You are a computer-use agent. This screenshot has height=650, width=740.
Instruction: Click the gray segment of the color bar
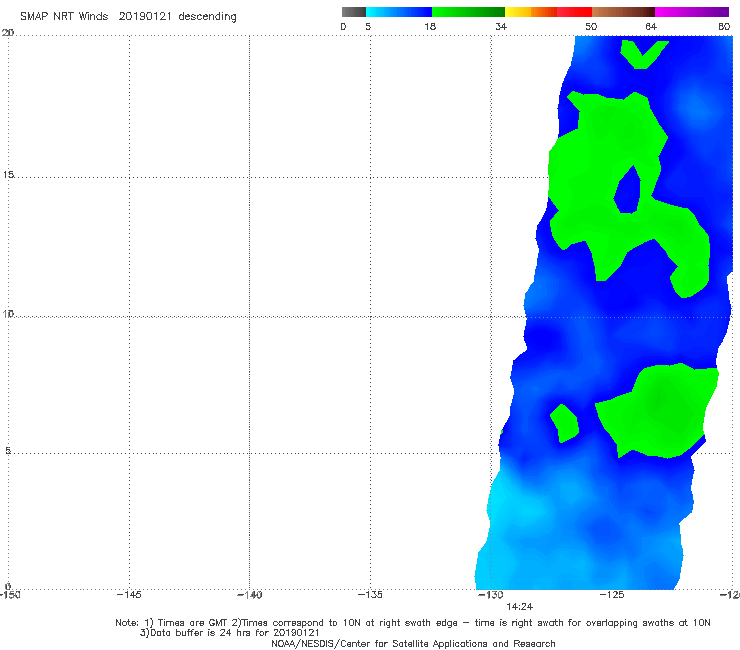click(353, 12)
